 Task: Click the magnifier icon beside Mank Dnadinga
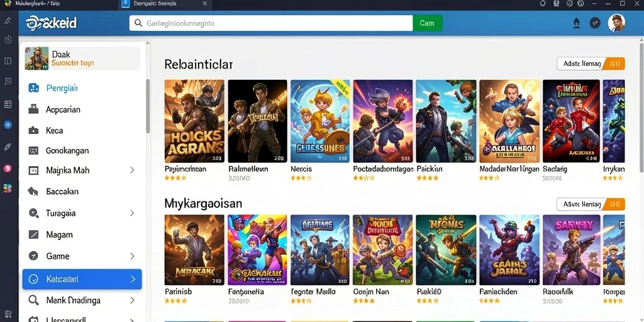[33, 300]
